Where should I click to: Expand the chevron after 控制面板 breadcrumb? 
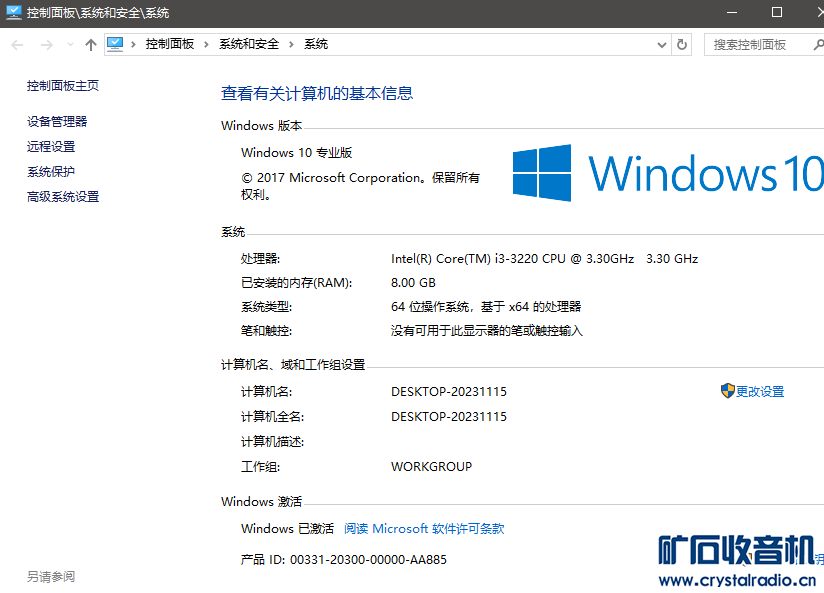[207, 45]
